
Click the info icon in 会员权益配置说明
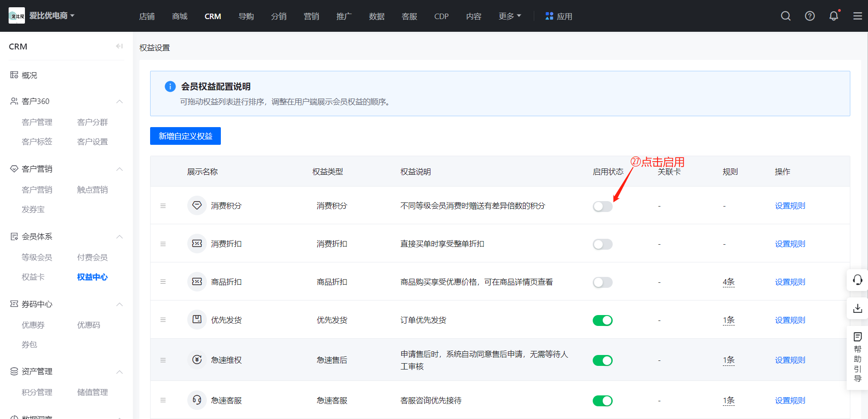tap(170, 86)
